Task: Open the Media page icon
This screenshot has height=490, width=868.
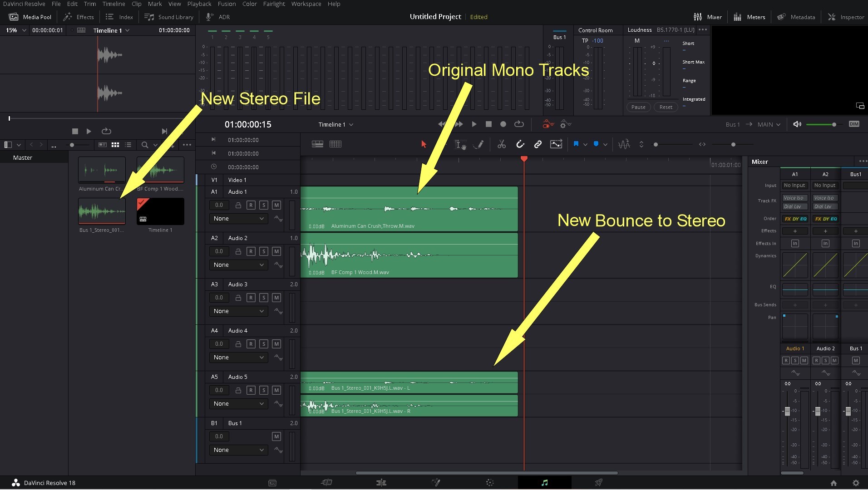Action: pyautogui.click(x=272, y=483)
